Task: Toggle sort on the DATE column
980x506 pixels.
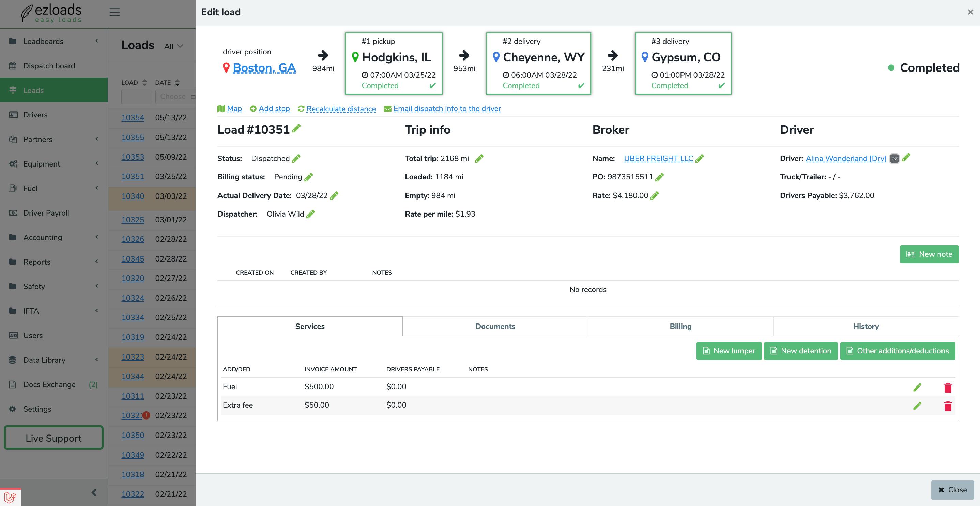Action: click(x=177, y=82)
